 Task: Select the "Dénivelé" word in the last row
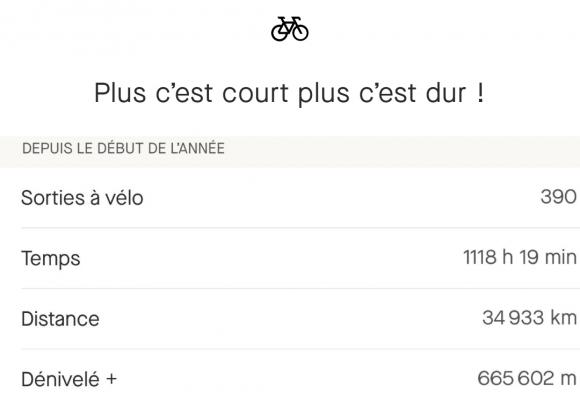click(x=60, y=379)
